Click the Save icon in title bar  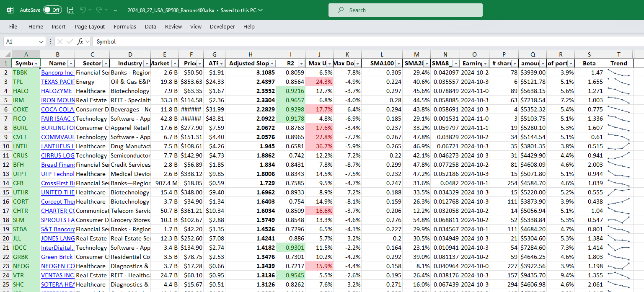coord(71,10)
